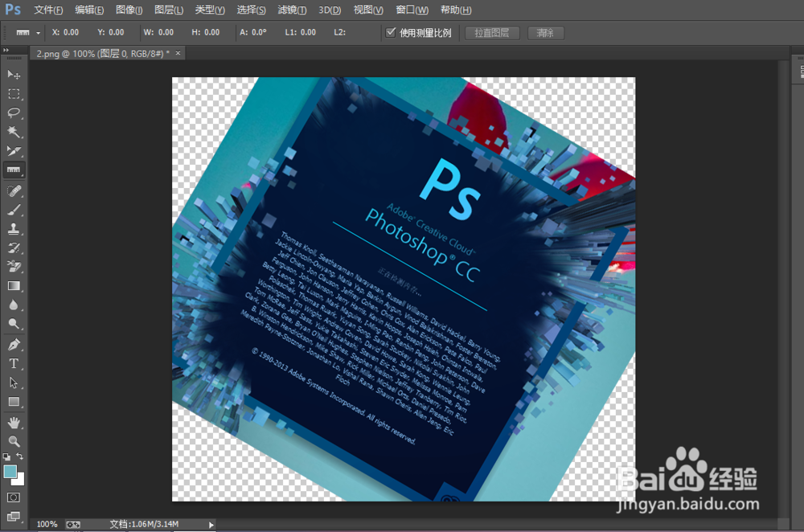
Task: Select the Healing Brush tool
Action: pyautogui.click(x=14, y=191)
